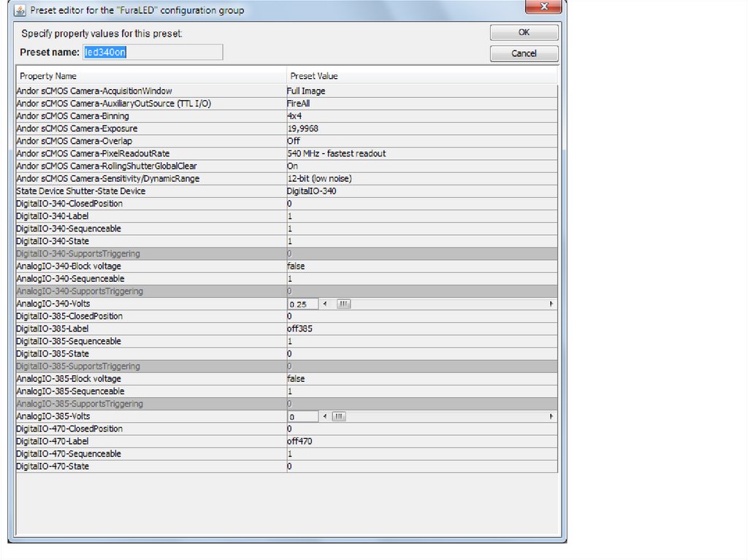
Task: Click 'DigitalIO-470-ClosedPosition' property name
Action: pyautogui.click(x=69, y=429)
